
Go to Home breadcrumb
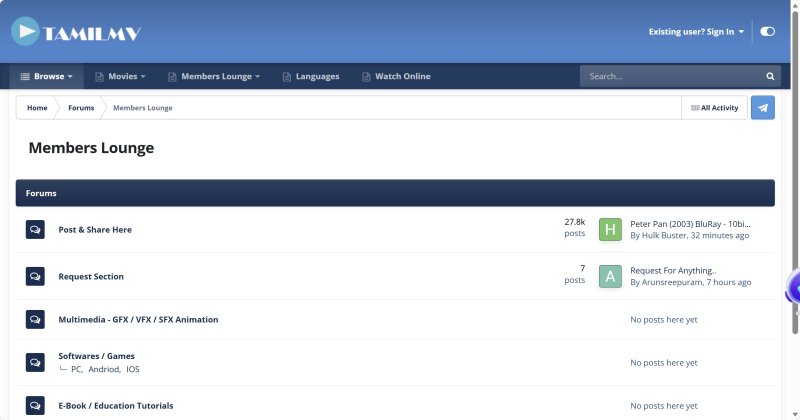pos(37,108)
